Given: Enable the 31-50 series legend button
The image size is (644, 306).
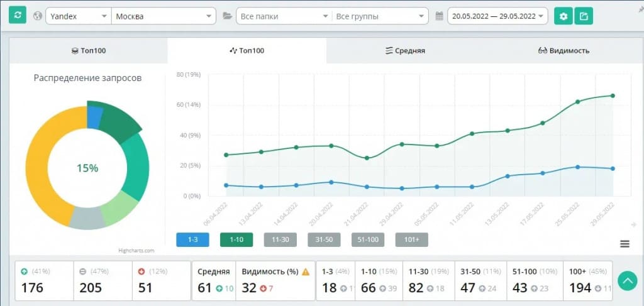Looking at the screenshot, I should (324, 240).
